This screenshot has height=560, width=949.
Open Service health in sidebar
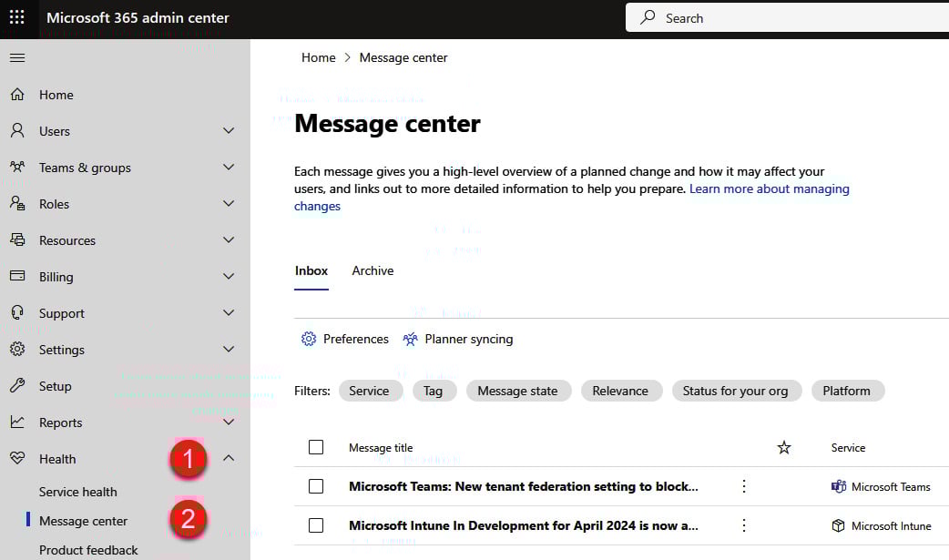click(x=78, y=492)
